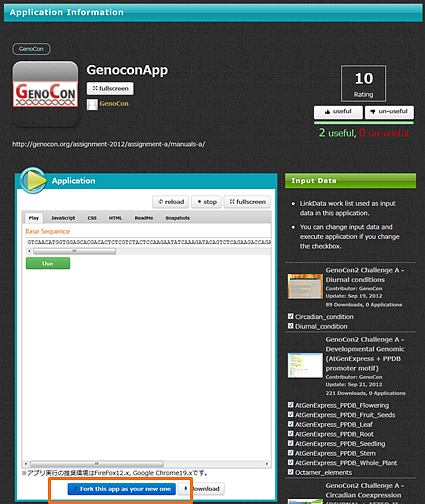425x504 pixels.
Task: Click the GenoCon user avatar icon
Action: [x=92, y=104]
